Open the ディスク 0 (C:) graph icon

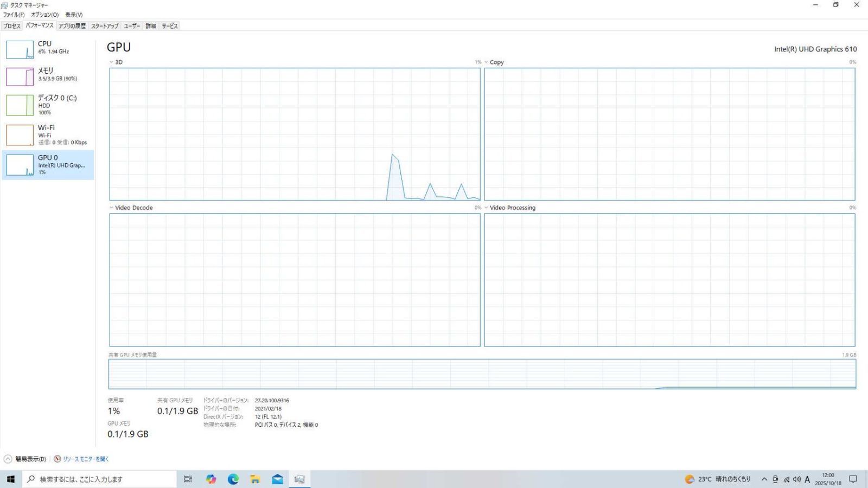tap(20, 105)
